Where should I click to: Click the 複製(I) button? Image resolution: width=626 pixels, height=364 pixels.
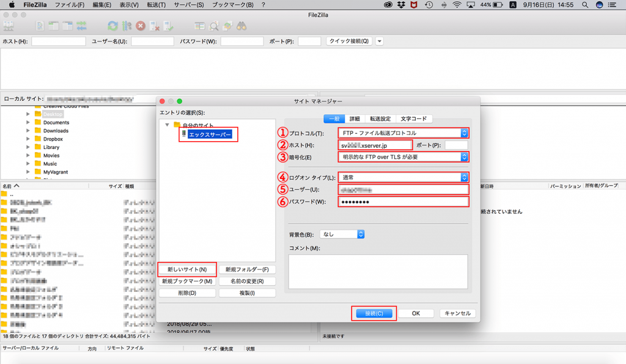[247, 293]
